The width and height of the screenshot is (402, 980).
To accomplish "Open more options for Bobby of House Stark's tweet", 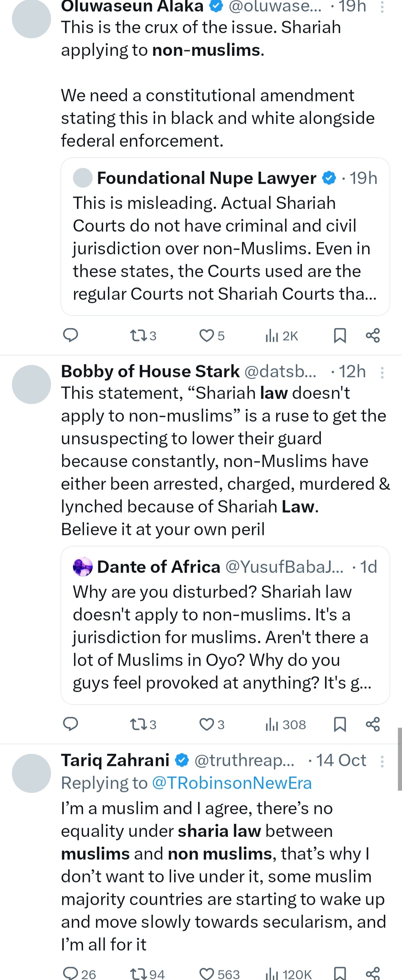I will (382, 372).
